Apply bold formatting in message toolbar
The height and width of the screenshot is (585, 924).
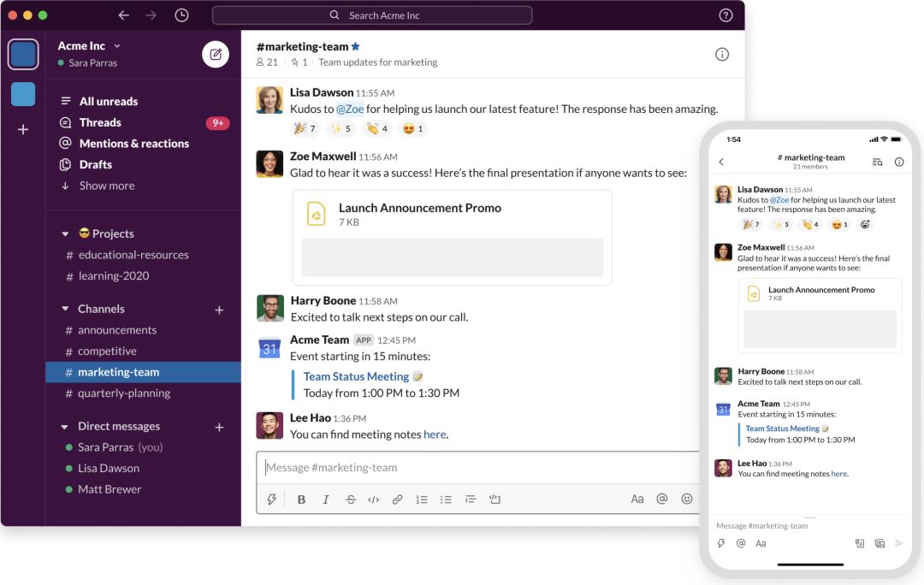pos(301,499)
